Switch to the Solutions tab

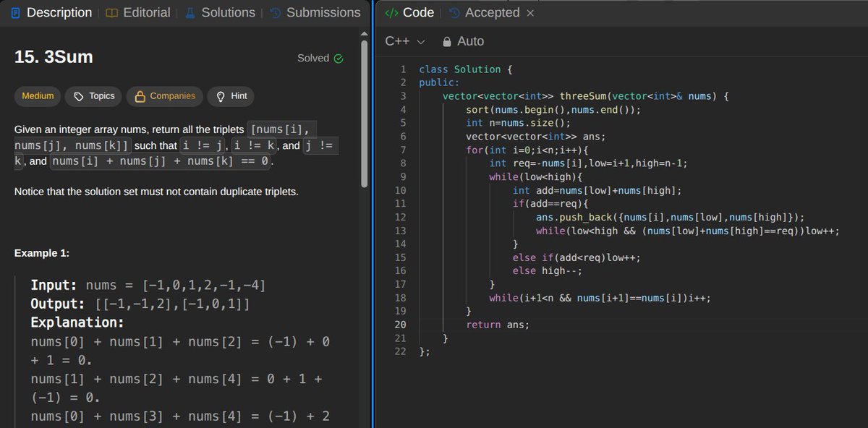[220, 12]
